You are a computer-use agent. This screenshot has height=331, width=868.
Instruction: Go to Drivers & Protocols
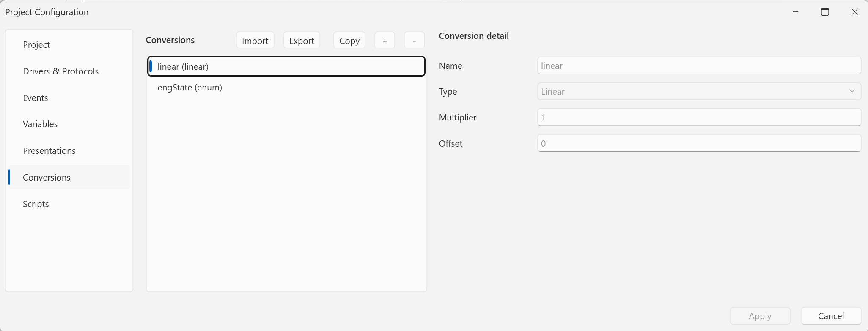click(69, 71)
